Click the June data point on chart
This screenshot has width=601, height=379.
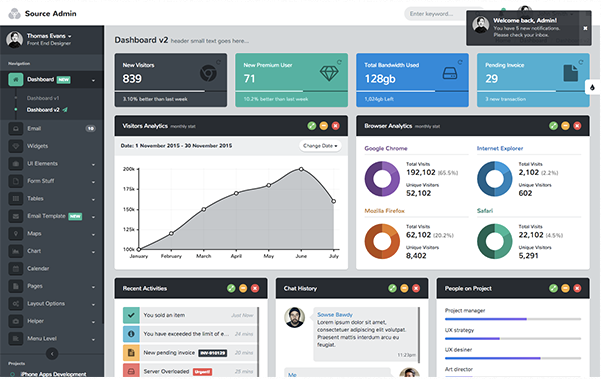click(301, 169)
